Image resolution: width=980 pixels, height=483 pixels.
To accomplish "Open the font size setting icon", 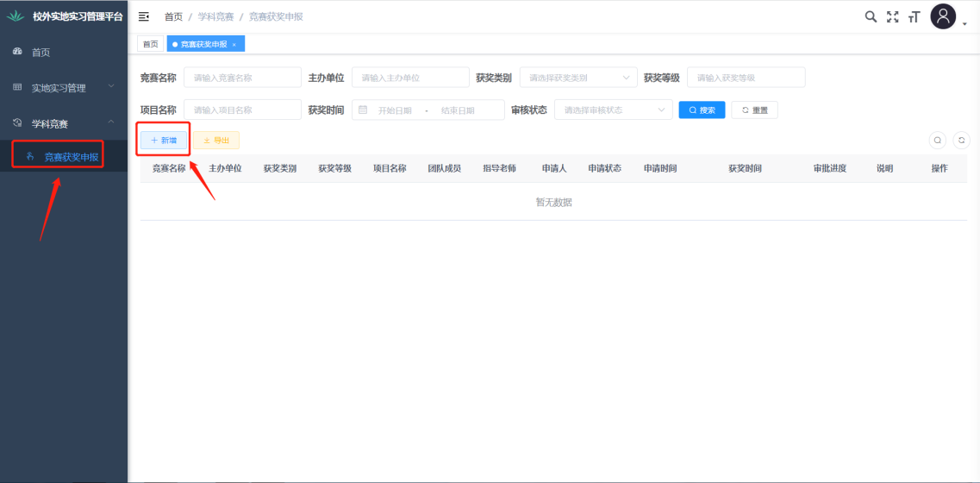I will click(x=914, y=16).
